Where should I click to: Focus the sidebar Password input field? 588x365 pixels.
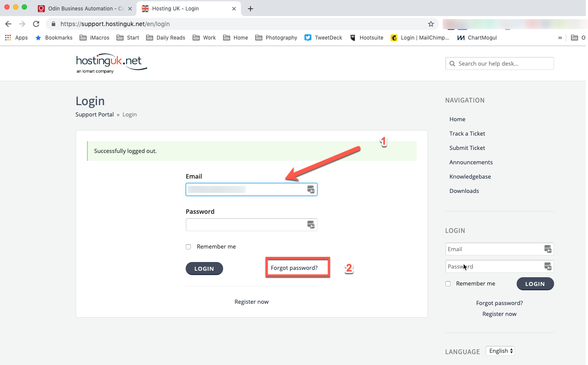[500, 266]
